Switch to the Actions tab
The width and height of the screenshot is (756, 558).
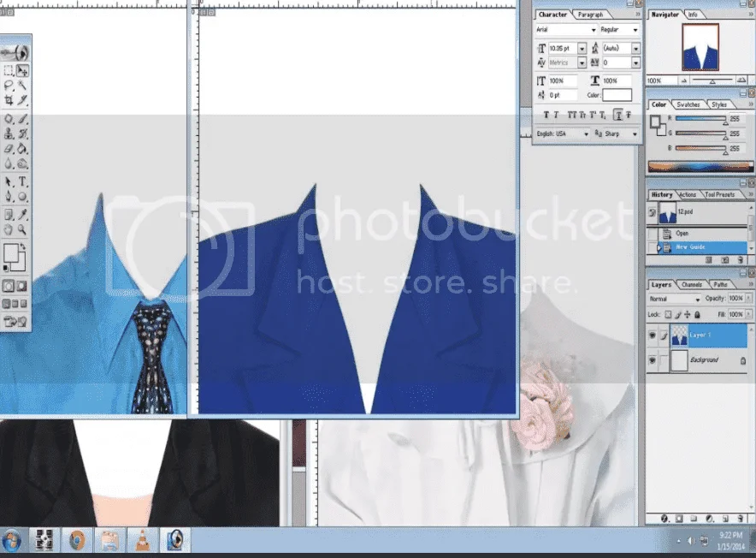pyautogui.click(x=688, y=194)
